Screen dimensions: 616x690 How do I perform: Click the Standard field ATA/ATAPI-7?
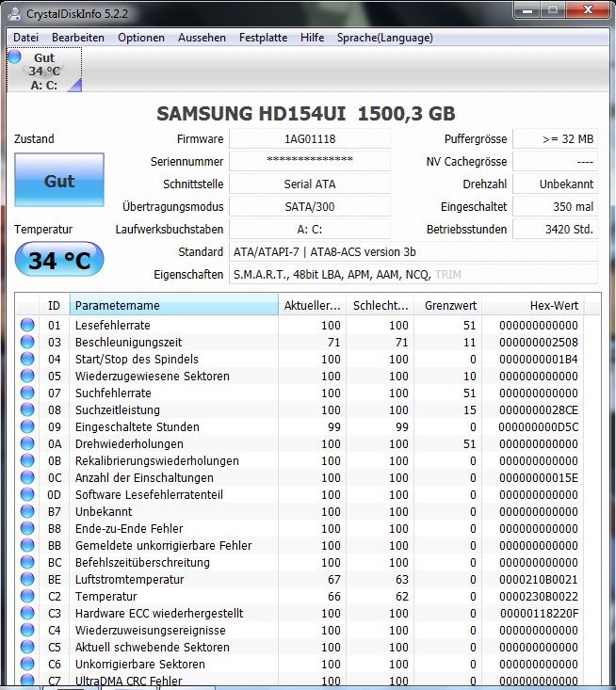(x=413, y=251)
